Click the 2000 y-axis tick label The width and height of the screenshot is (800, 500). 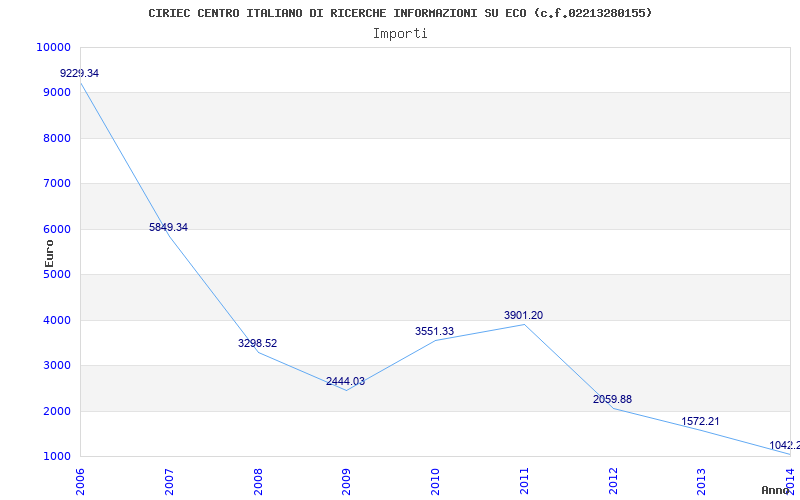pyautogui.click(x=56, y=411)
